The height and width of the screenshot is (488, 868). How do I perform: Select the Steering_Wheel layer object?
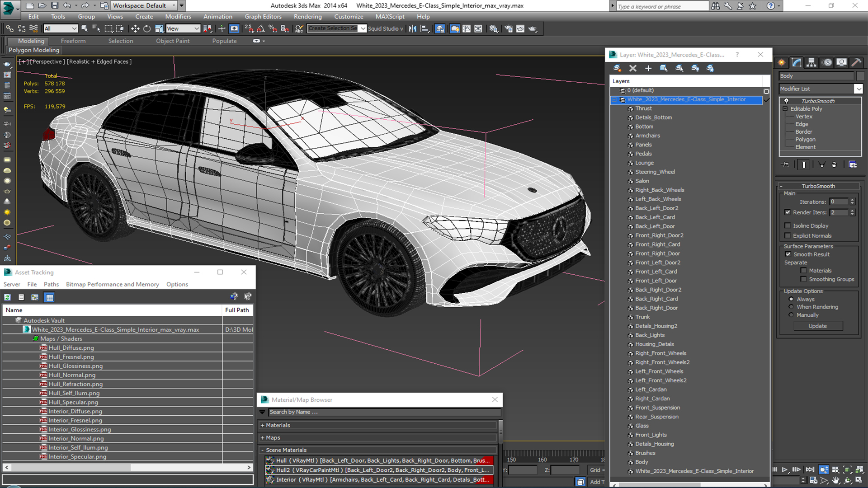point(655,172)
